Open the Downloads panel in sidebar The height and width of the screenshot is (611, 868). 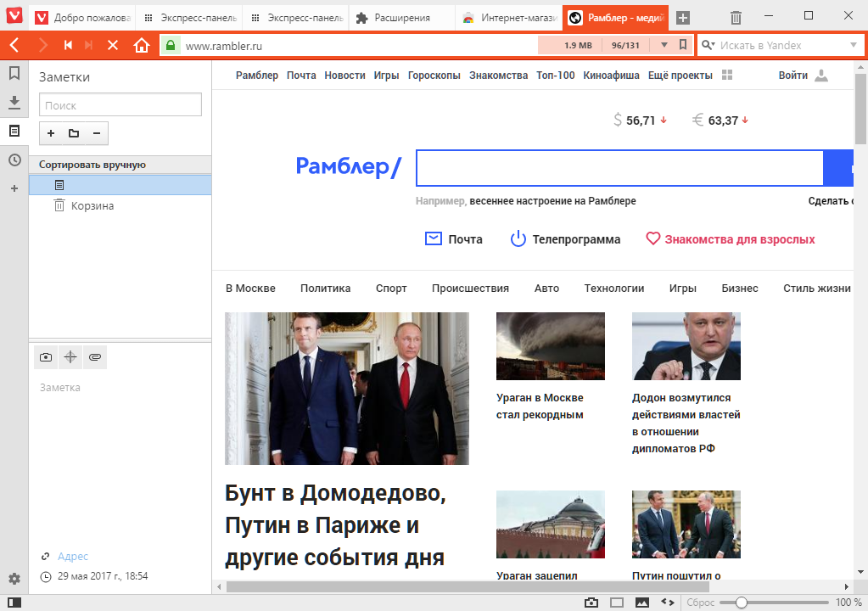[14, 103]
